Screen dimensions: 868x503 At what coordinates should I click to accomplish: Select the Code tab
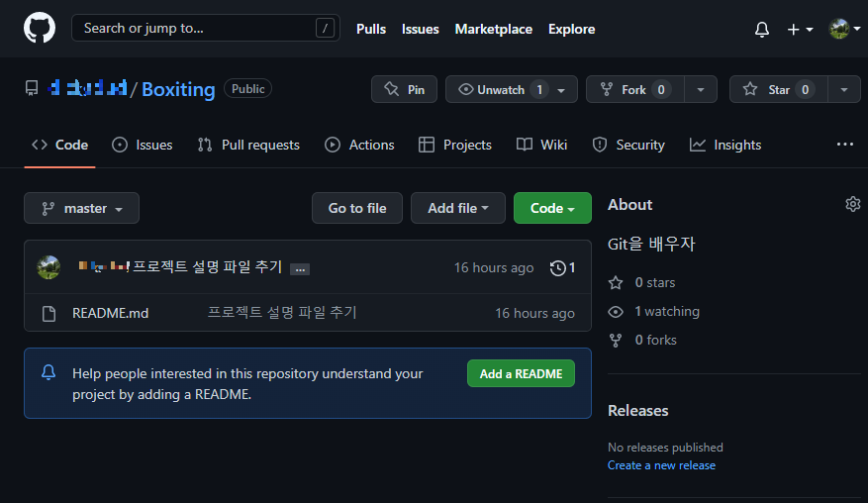pyautogui.click(x=59, y=146)
